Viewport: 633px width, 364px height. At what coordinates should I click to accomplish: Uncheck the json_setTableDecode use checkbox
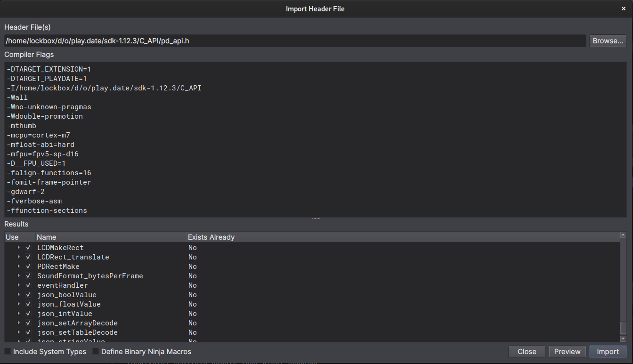point(28,332)
